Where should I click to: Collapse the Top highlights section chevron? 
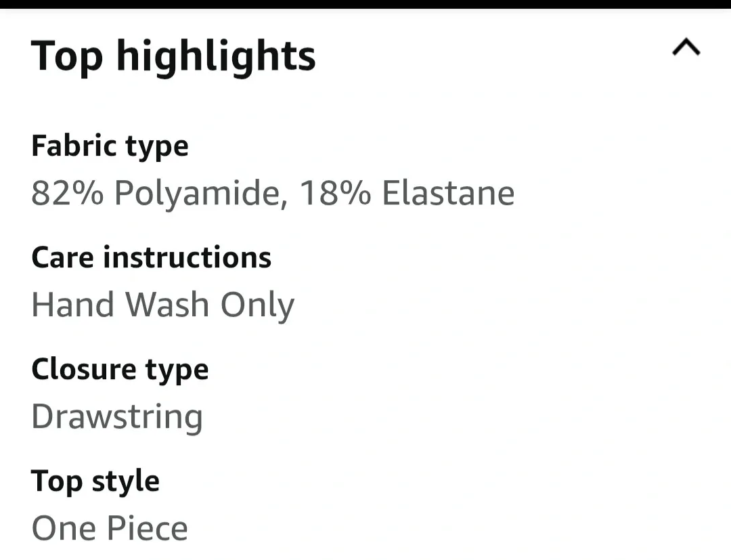click(686, 47)
